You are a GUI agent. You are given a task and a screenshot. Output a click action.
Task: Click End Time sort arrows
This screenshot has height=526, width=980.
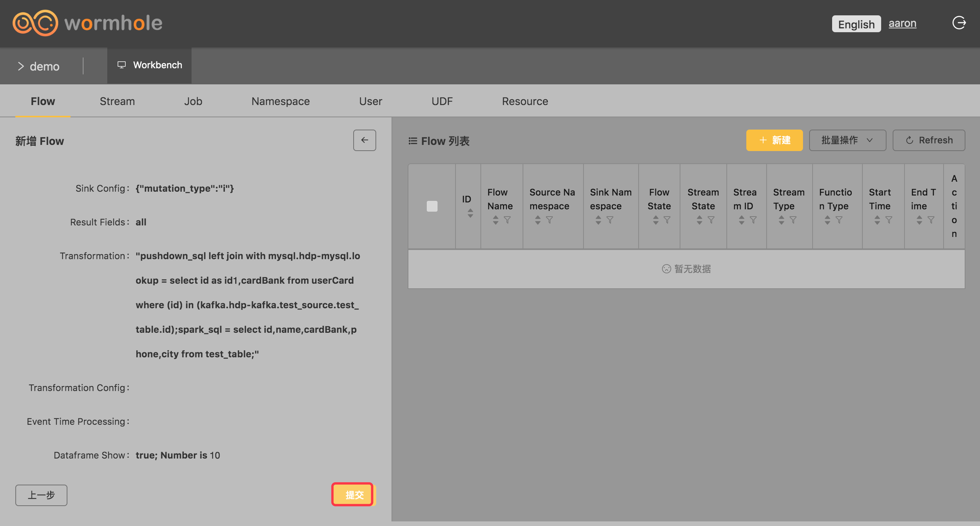click(x=919, y=220)
